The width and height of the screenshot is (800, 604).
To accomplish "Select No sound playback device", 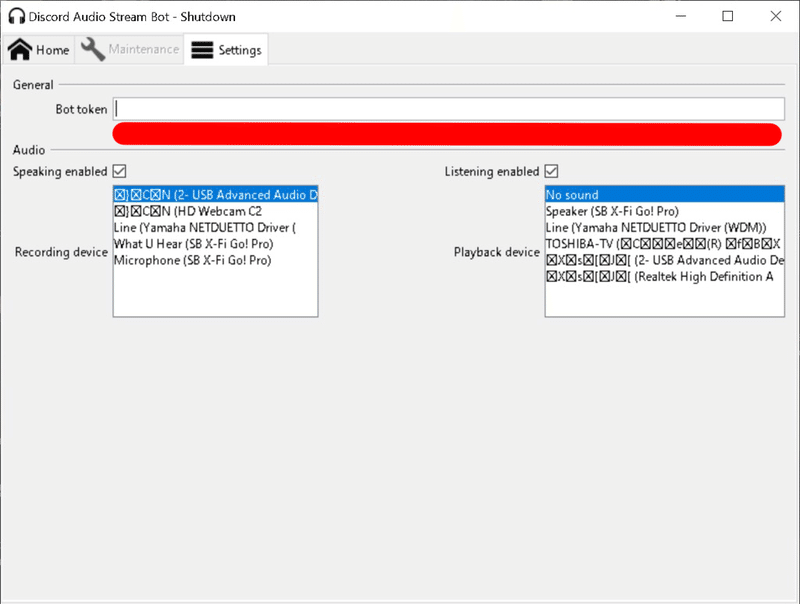I will click(x=664, y=195).
